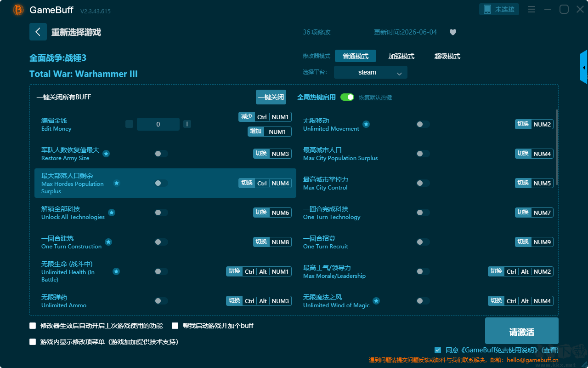Click the minus button for Edit Money
This screenshot has height=368, width=588.
[129, 124]
